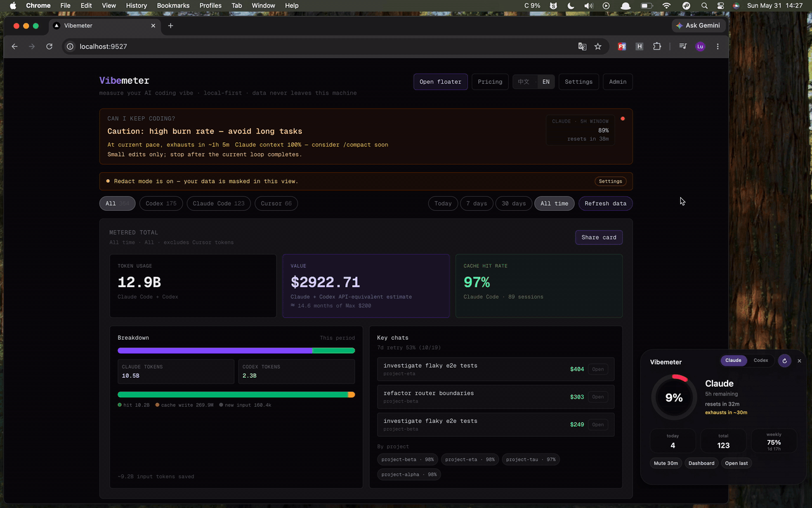Open the Admin page
This screenshot has width=812, height=508.
tap(618, 82)
